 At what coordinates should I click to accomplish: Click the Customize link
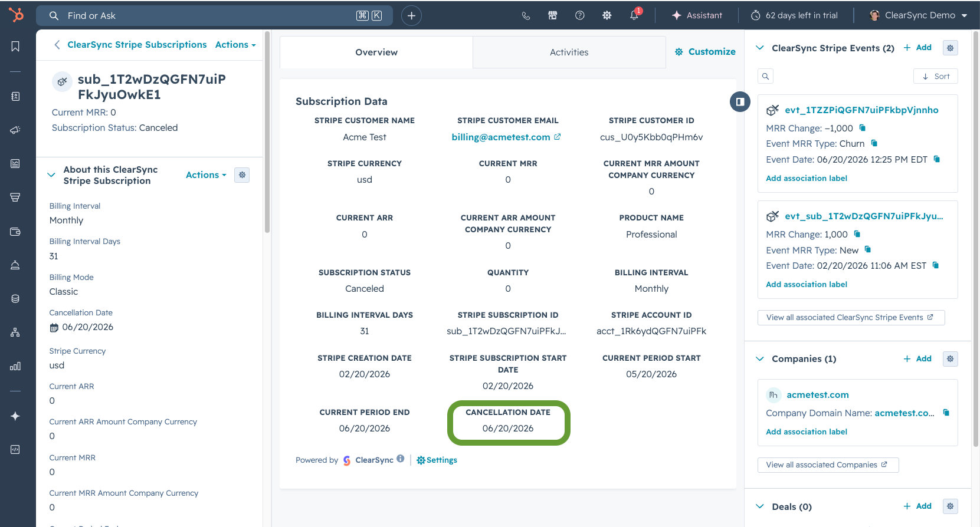click(705, 52)
